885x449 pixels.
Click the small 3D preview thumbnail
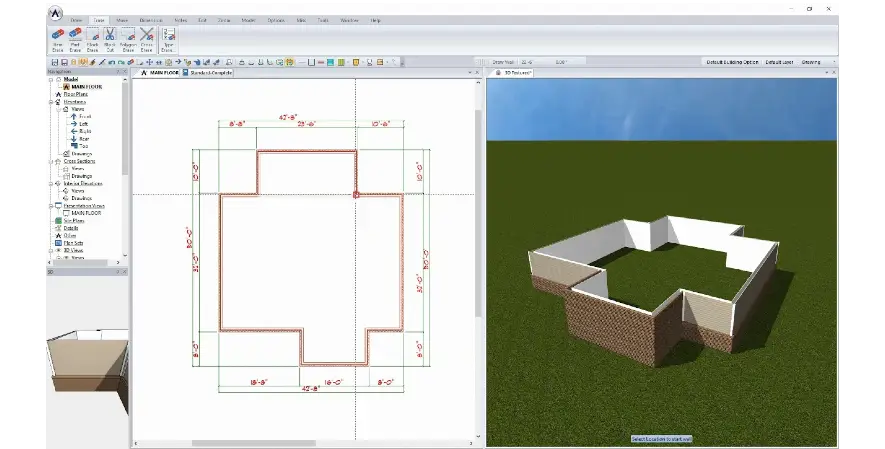tap(87, 361)
